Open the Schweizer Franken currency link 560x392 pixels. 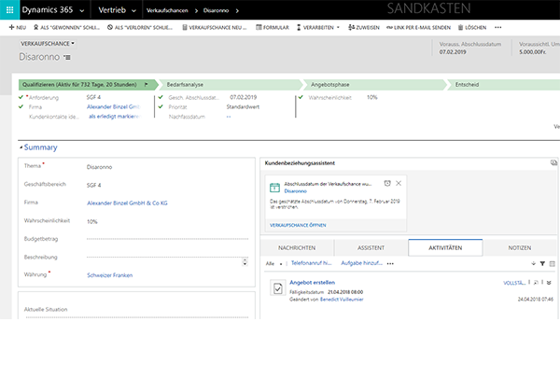coord(109,275)
